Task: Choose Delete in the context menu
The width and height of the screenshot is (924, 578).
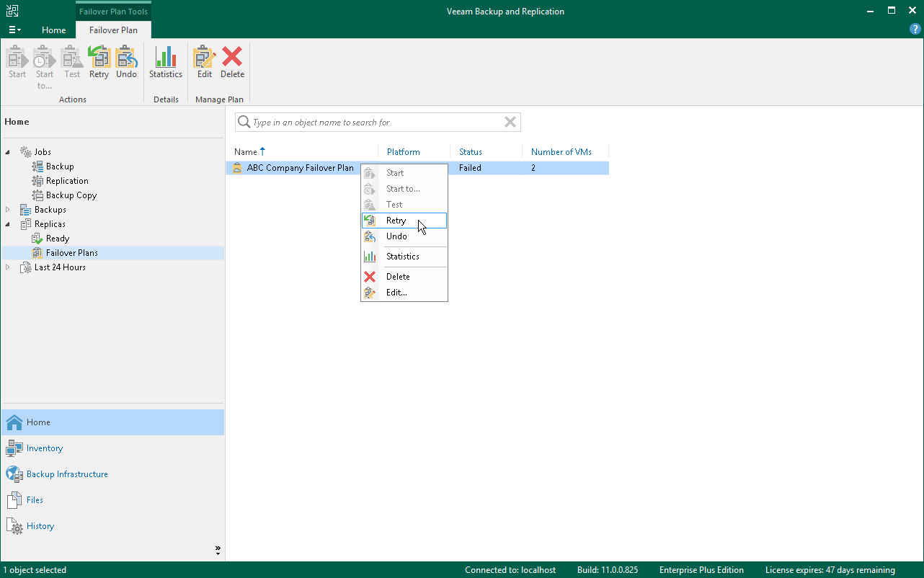Action: tap(404, 277)
